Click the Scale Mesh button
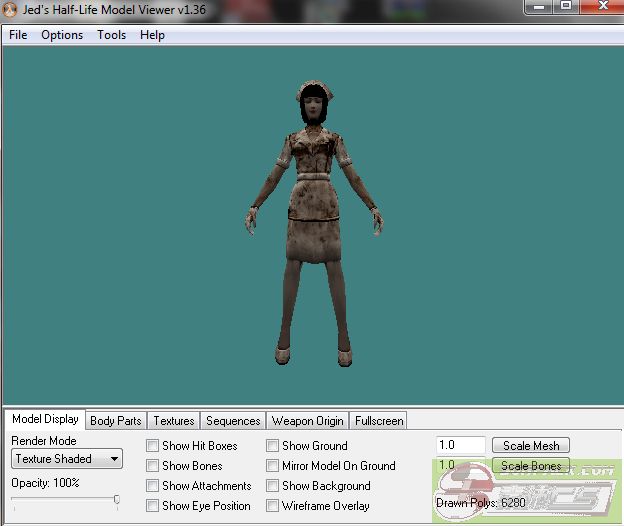The image size is (624, 526). (x=531, y=446)
